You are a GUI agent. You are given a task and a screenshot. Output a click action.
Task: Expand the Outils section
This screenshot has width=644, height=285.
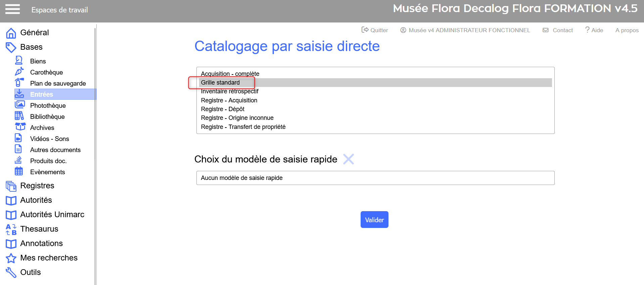(x=30, y=272)
